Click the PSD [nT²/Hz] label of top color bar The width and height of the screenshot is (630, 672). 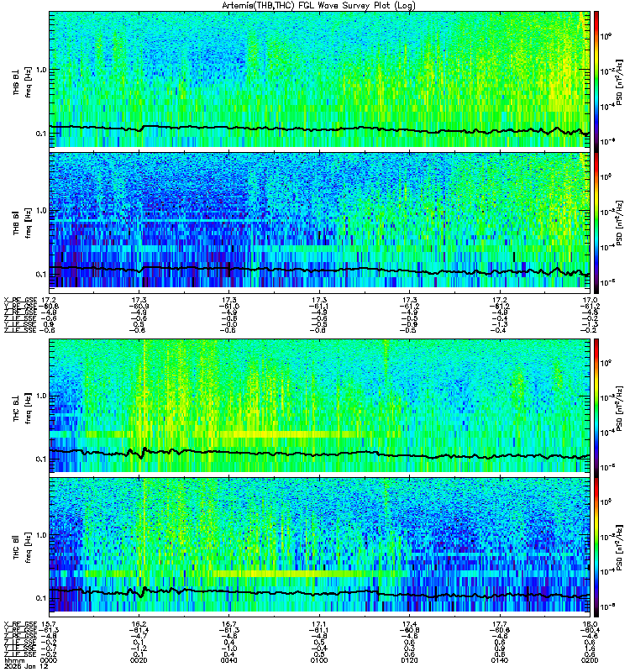(620, 81)
